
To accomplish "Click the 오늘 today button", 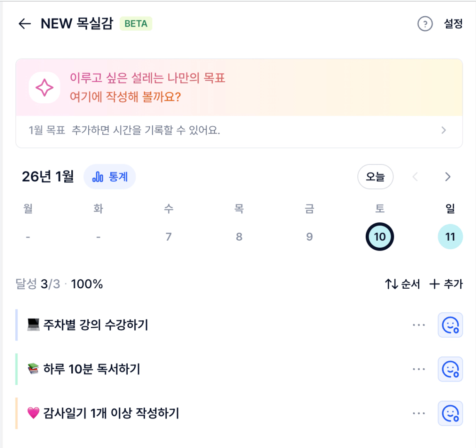I will pyautogui.click(x=375, y=177).
